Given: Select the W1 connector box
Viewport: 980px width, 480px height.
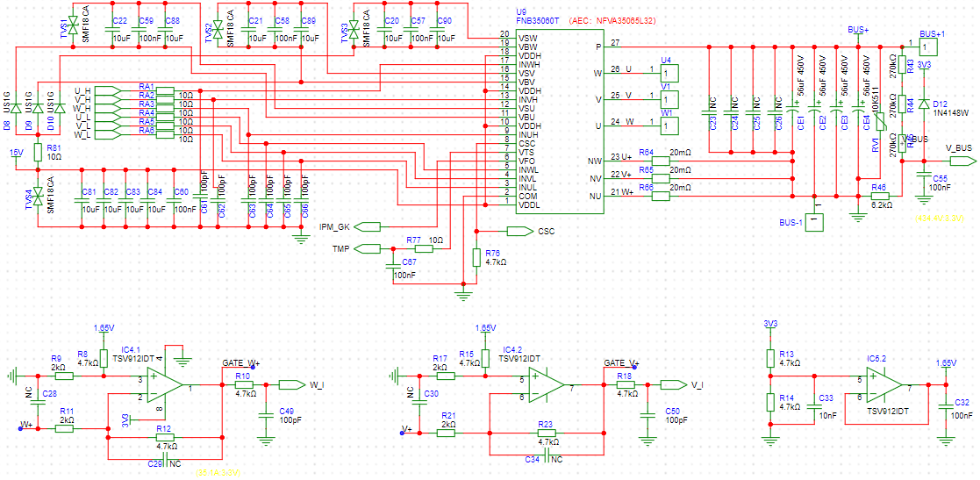Looking at the screenshot, I should [669, 126].
